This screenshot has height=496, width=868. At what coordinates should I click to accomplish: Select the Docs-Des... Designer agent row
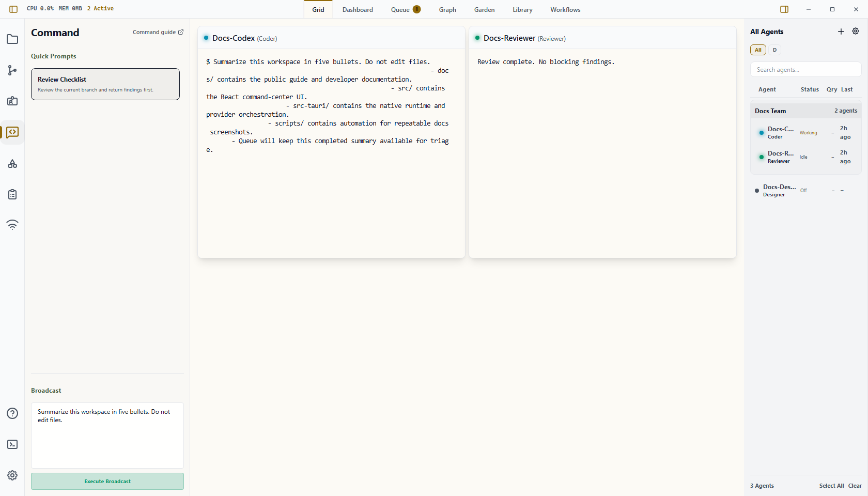pyautogui.click(x=805, y=191)
